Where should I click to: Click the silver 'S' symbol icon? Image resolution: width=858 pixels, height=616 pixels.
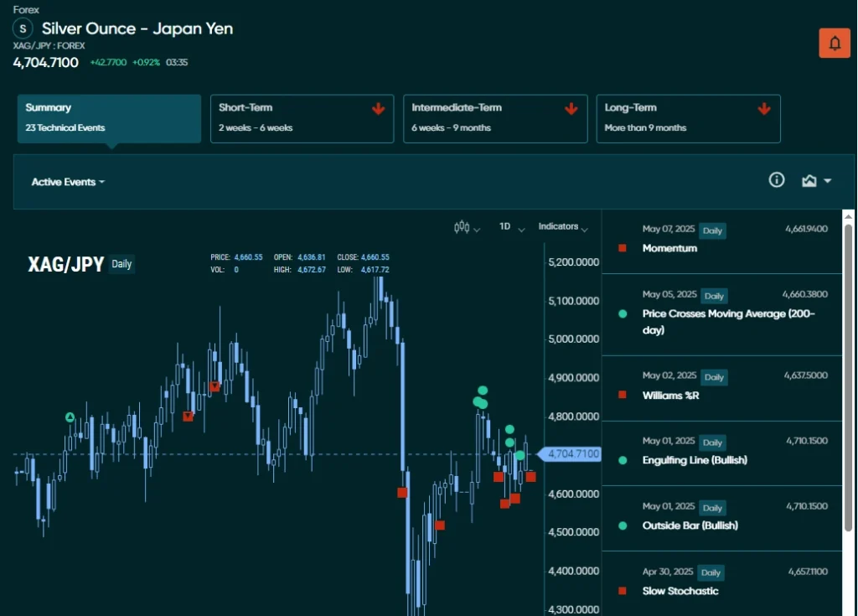tap(22, 28)
